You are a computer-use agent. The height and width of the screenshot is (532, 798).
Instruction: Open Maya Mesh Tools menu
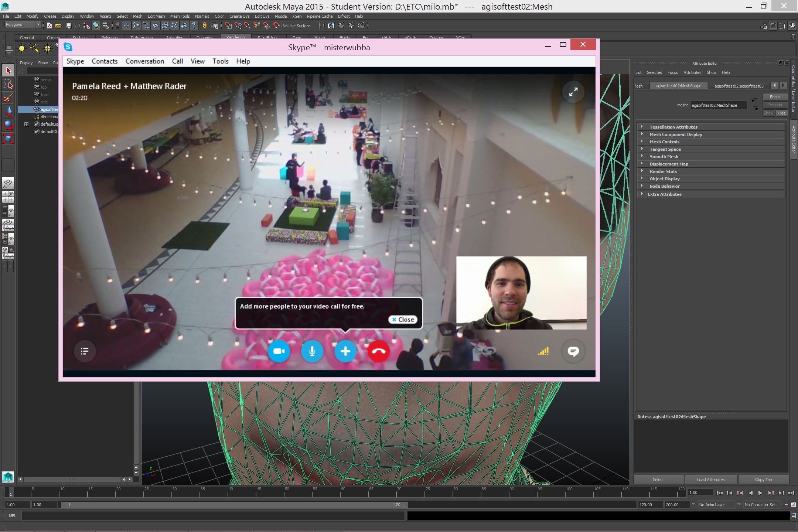click(180, 16)
